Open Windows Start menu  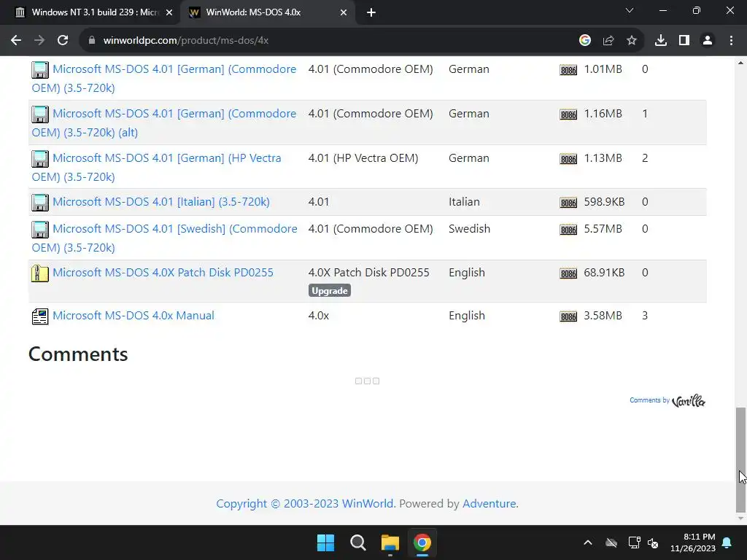(326, 542)
